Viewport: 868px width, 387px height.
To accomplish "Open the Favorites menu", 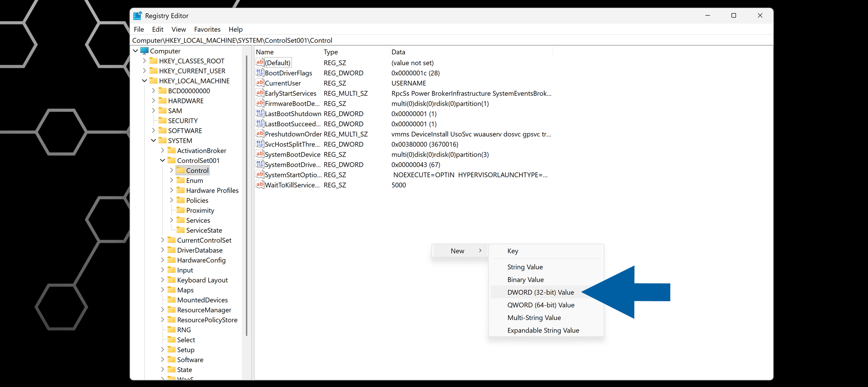I will [207, 29].
